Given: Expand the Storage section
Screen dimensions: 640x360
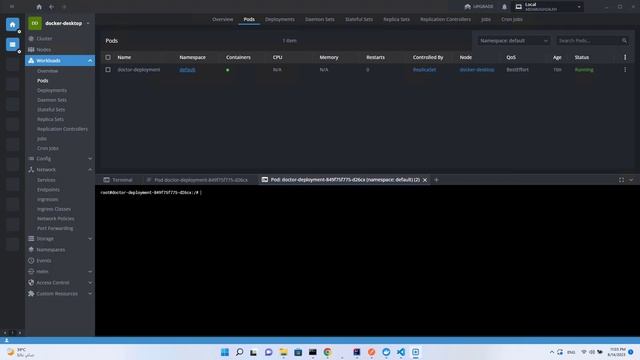Looking at the screenshot, I should coord(90,239).
